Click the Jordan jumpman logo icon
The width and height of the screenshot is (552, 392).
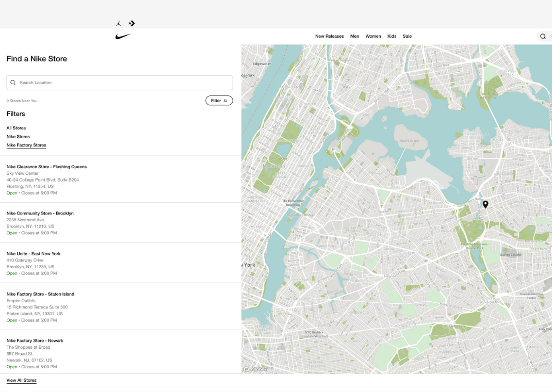pos(119,24)
